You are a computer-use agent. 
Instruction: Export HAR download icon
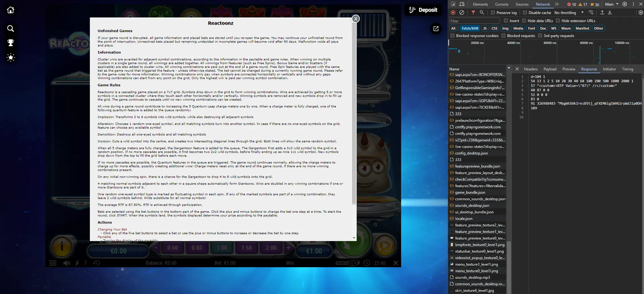pyautogui.click(x=610, y=12)
